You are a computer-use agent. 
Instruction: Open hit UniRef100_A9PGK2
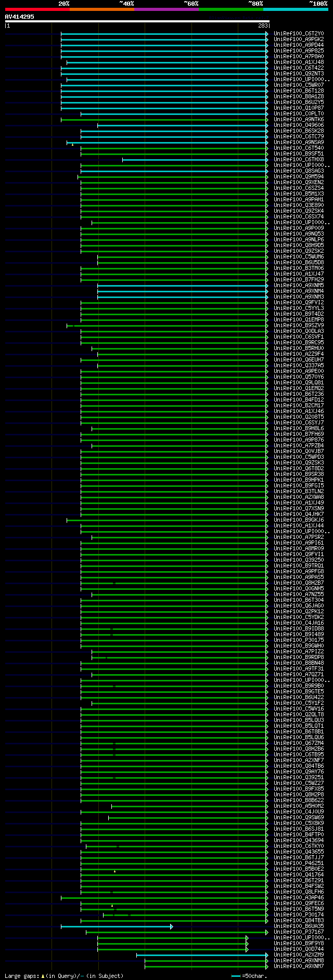(299, 40)
